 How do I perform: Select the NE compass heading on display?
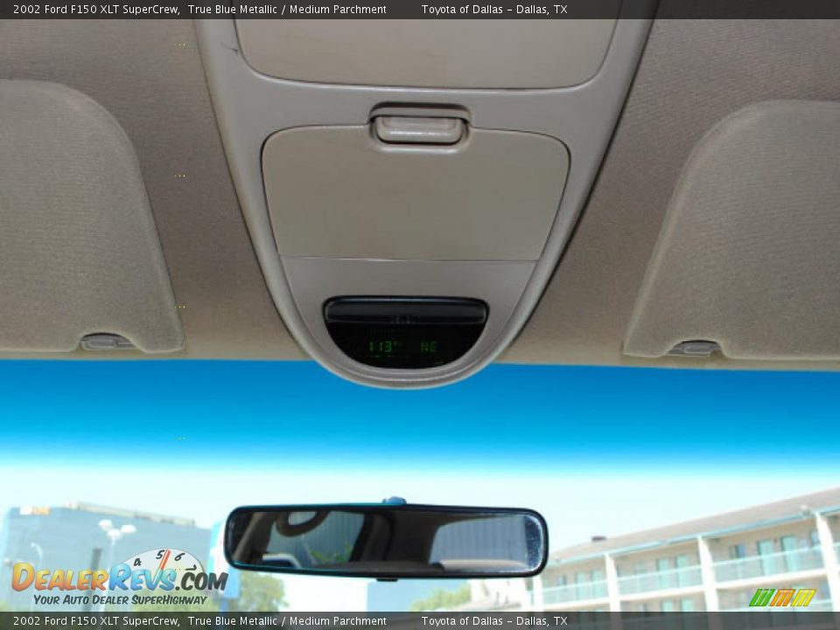(x=429, y=346)
